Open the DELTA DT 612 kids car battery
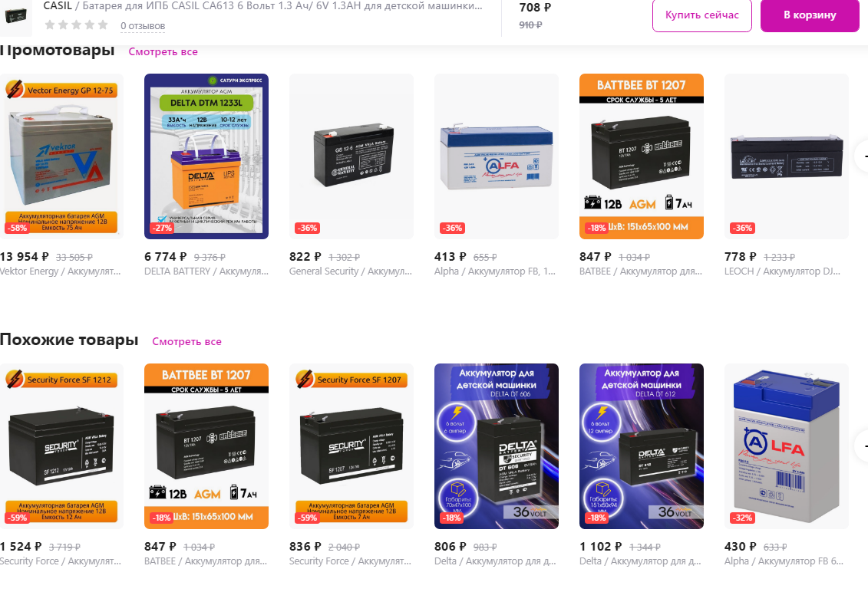This screenshot has width=868, height=592. pyautogui.click(x=641, y=446)
